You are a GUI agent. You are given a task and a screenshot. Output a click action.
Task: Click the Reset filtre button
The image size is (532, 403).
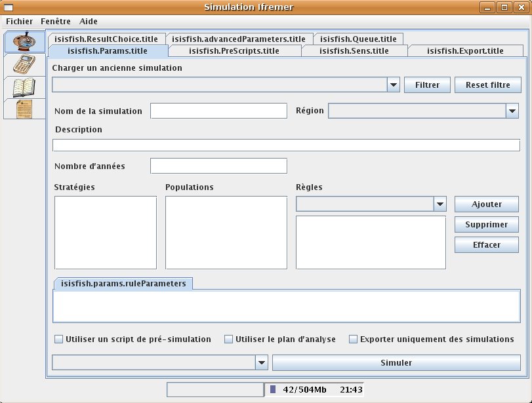point(488,85)
